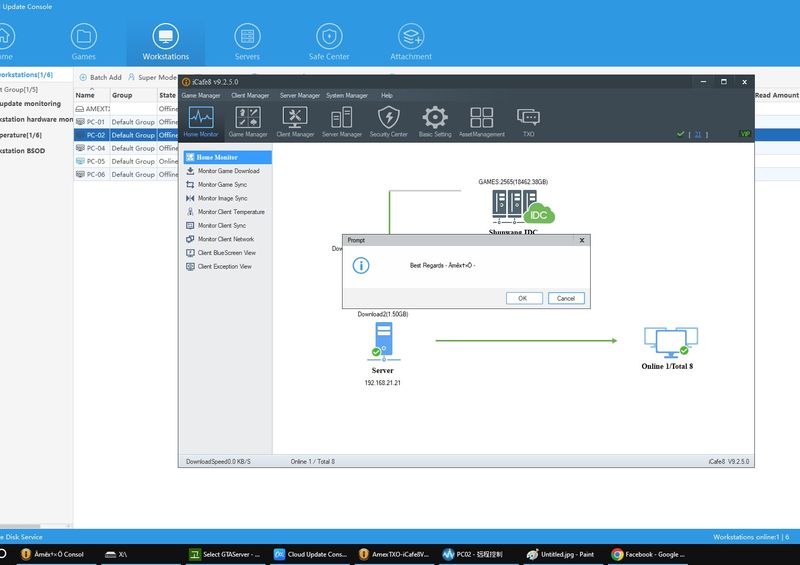Select PC-06 row in workstation list
This screenshot has height=565, width=800.
(126, 175)
